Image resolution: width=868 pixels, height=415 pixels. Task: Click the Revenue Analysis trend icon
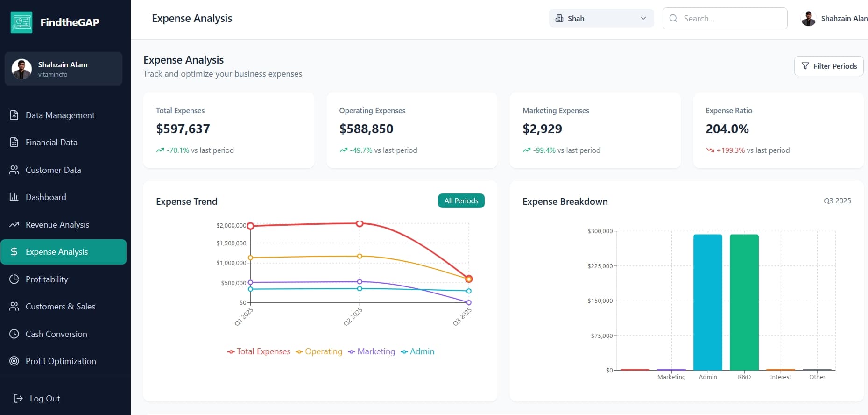tap(14, 224)
